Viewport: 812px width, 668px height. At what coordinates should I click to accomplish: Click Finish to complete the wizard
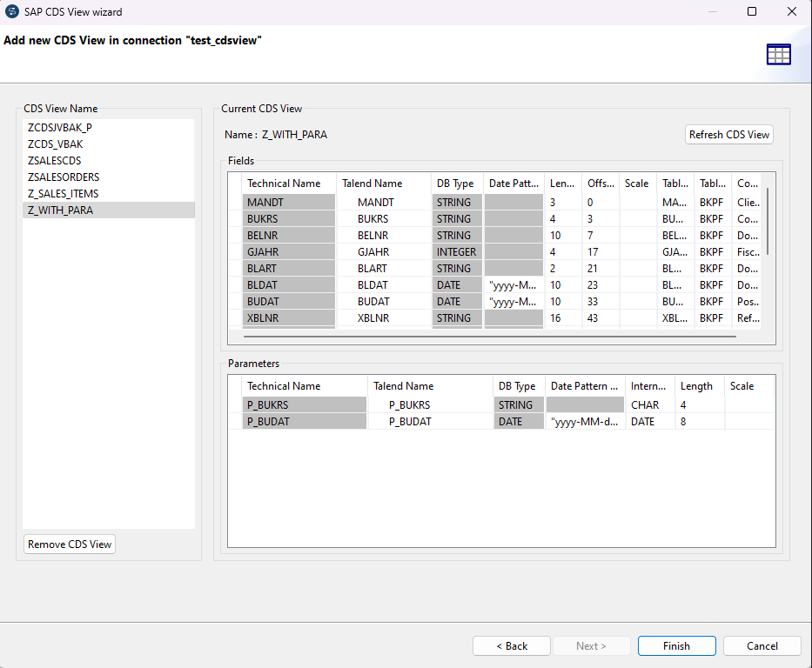(x=676, y=645)
